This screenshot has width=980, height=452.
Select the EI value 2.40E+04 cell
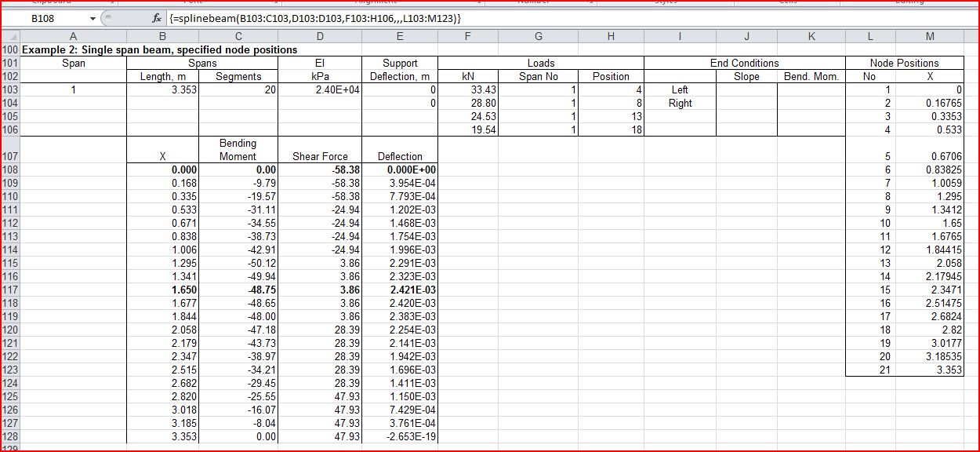click(x=320, y=90)
